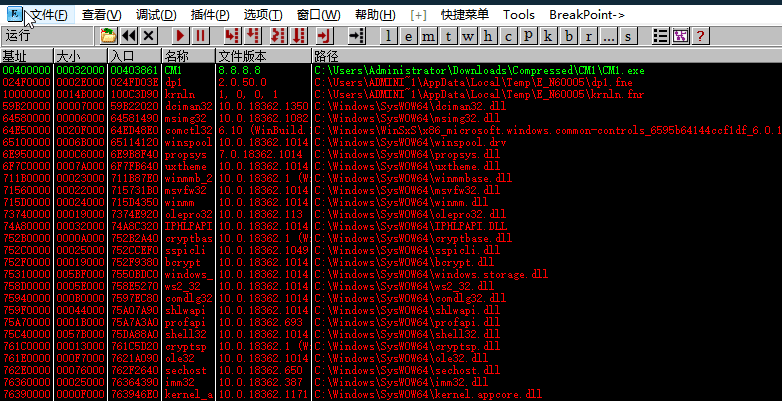
Task: Show Windows list with 'w' button
Action: click(x=468, y=36)
